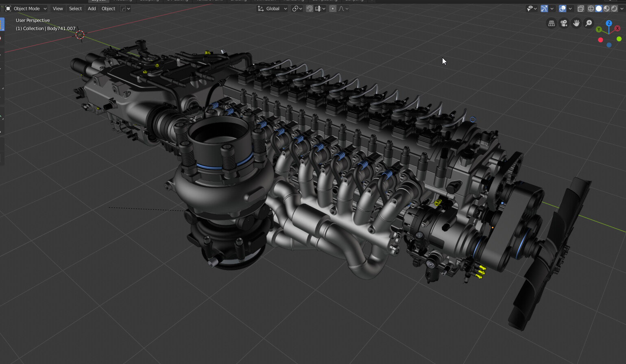The height and width of the screenshot is (364, 626).
Task: Switch to Rendered viewport shading
Action: click(x=615, y=8)
